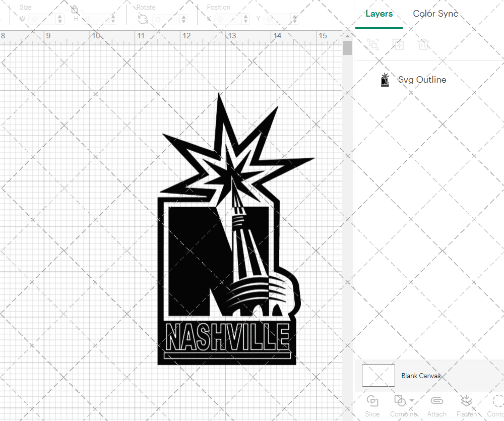
Task: Select the Blank Canvas swatch
Action: pos(379,375)
